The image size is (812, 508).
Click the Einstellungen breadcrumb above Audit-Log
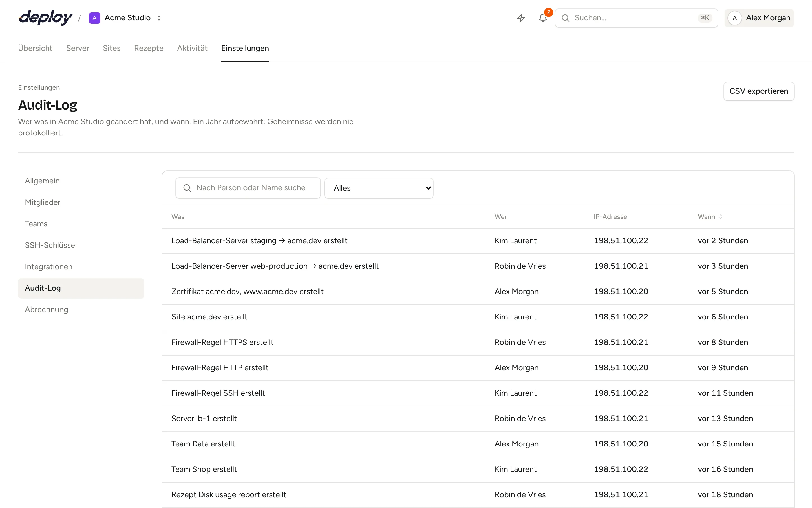(x=39, y=88)
